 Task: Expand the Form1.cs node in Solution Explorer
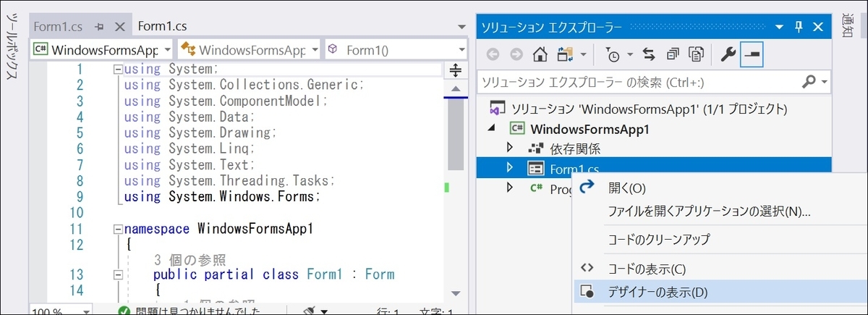pyautogui.click(x=510, y=167)
